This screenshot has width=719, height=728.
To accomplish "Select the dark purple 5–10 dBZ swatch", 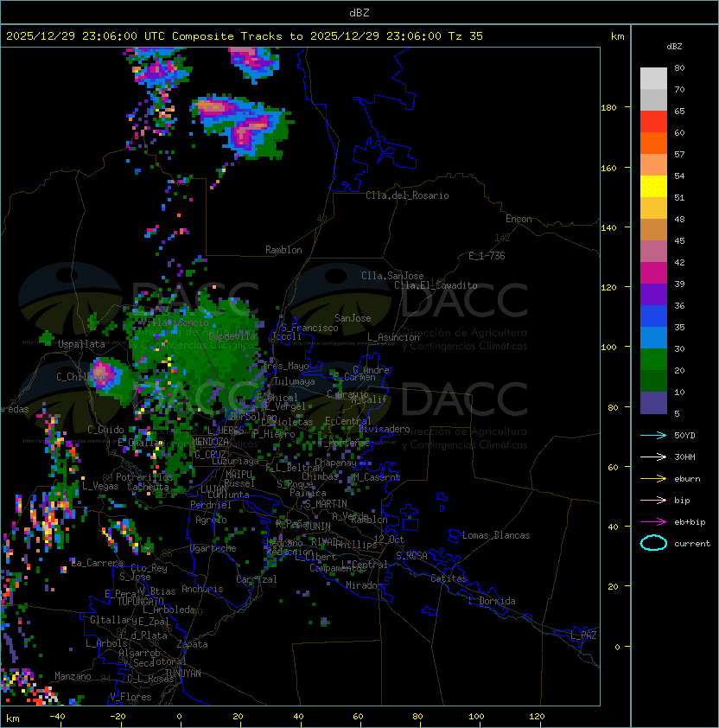I will (x=653, y=403).
